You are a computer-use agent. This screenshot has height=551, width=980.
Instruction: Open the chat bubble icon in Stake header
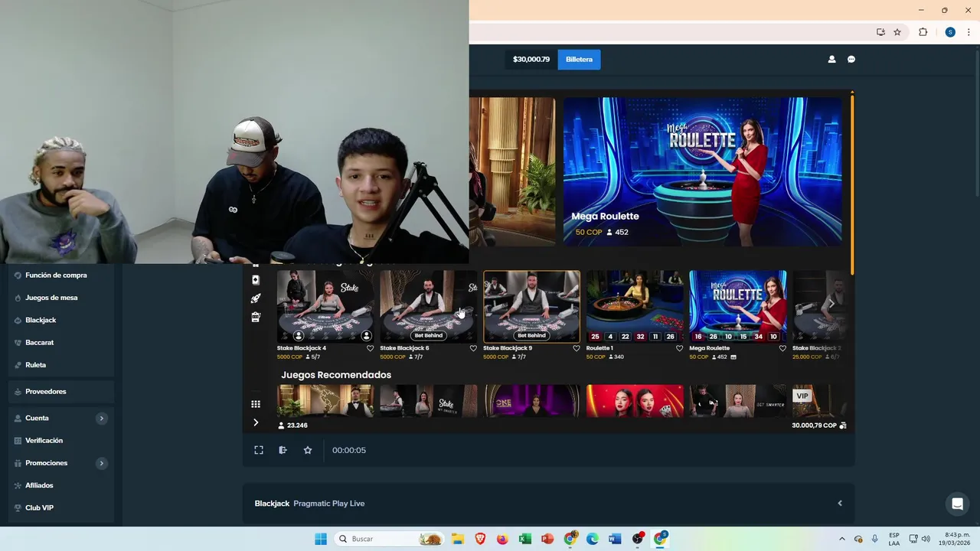851,59
